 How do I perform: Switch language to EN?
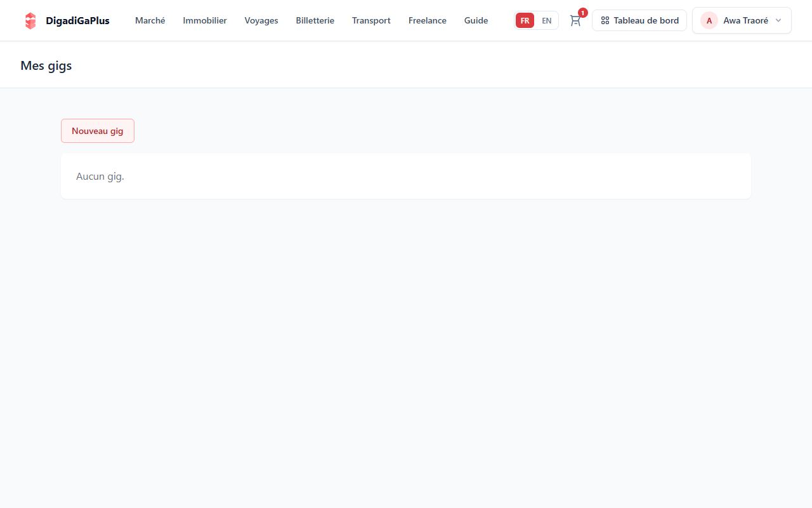546,20
